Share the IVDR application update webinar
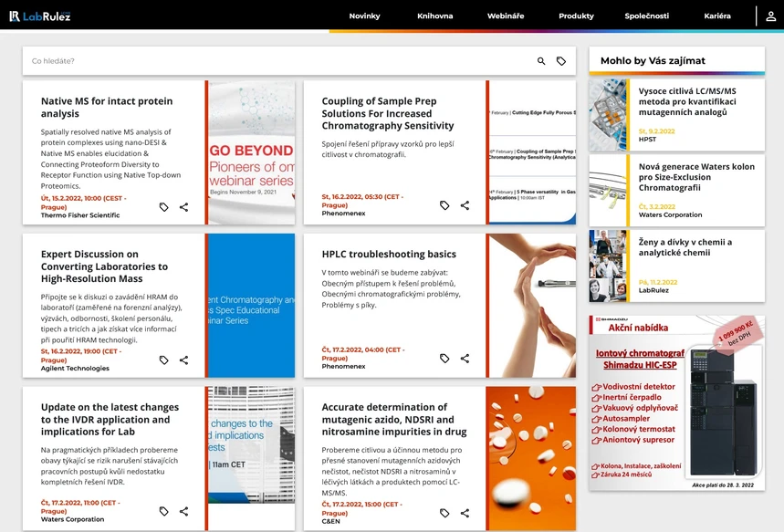The image size is (784, 532). 184,511
